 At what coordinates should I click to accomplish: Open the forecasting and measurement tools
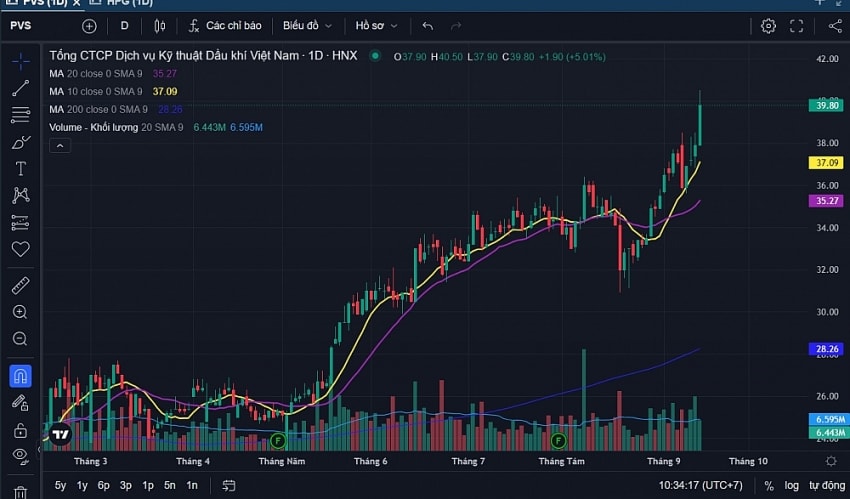click(x=21, y=222)
